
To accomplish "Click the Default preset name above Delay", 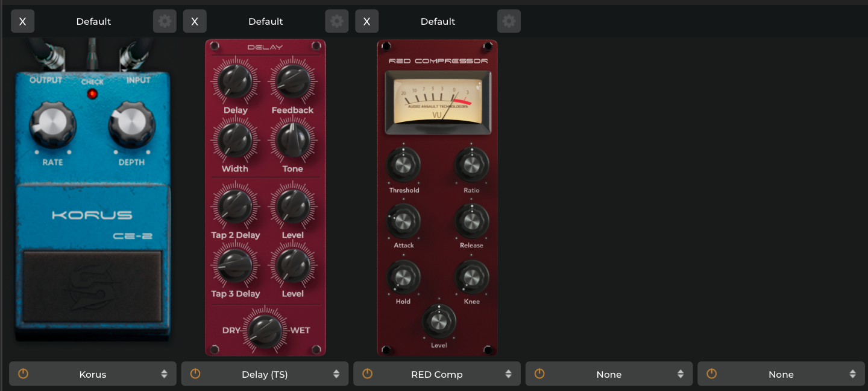I will tap(265, 21).
